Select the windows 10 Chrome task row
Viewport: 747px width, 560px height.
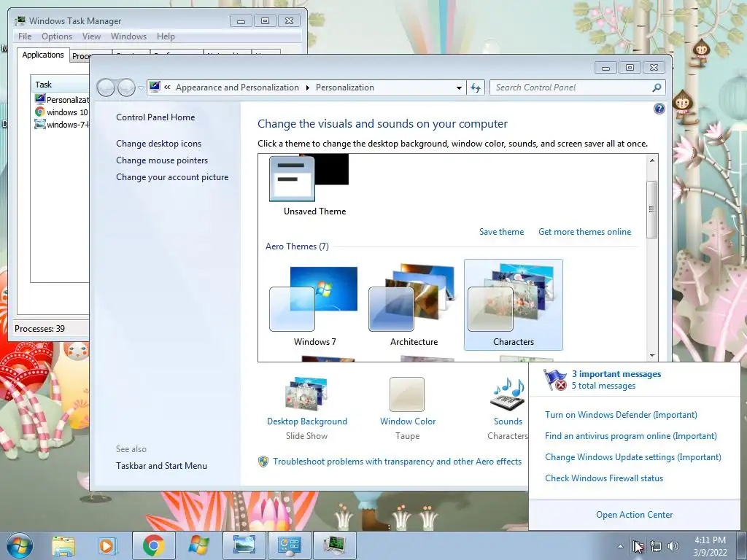61,112
